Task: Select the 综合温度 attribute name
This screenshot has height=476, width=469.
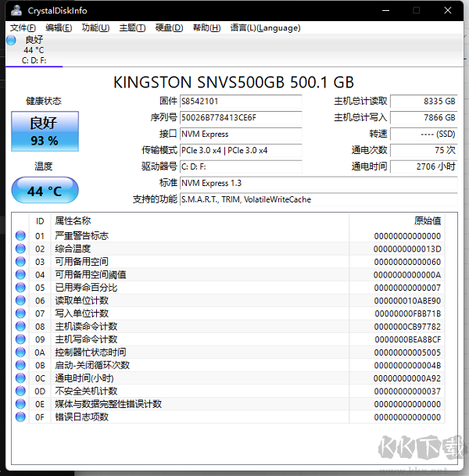Action: click(73, 249)
